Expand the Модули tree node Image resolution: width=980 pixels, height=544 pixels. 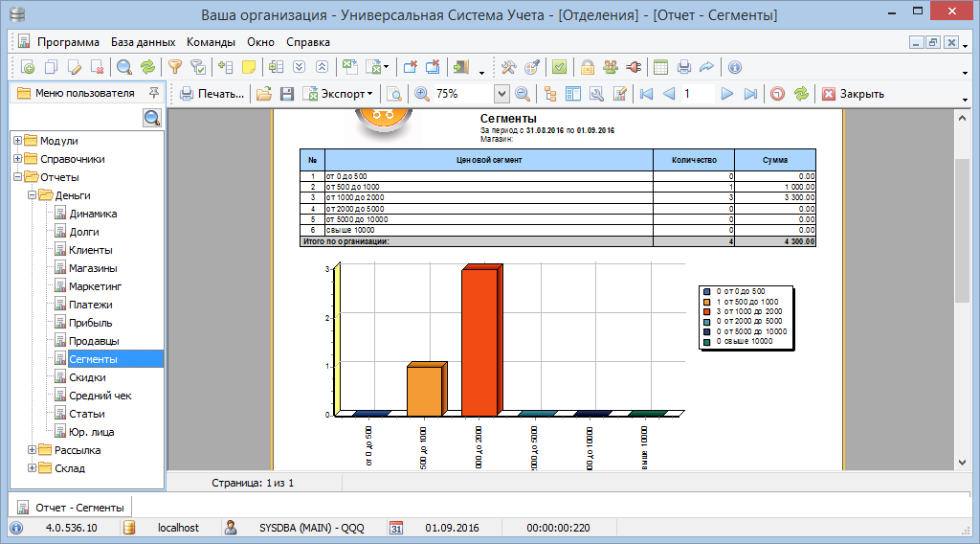pyautogui.click(x=18, y=141)
